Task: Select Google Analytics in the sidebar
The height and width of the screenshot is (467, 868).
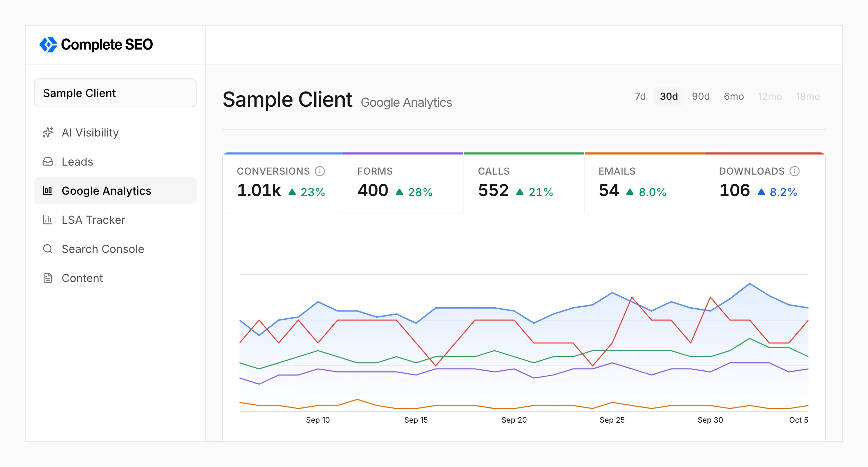Action: pos(115,191)
